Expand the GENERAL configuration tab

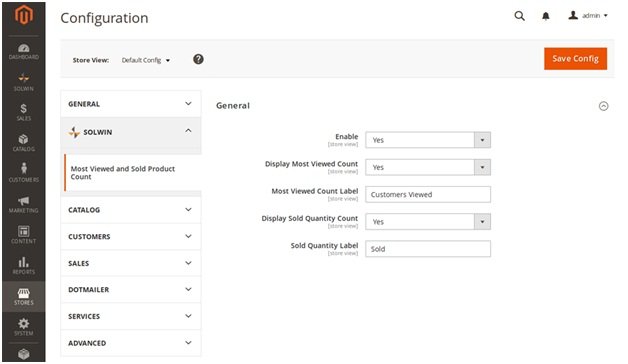pyautogui.click(x=131, y=104)
